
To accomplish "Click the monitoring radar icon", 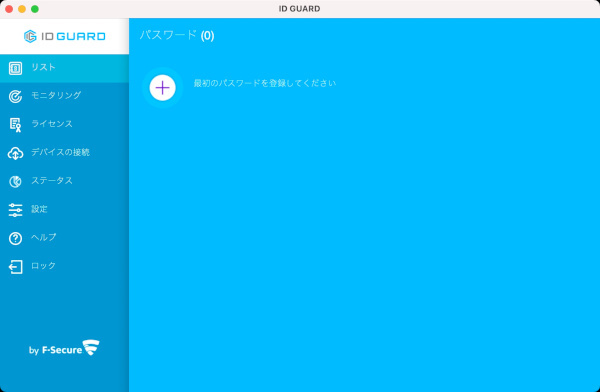I will (x=15, y=96).
